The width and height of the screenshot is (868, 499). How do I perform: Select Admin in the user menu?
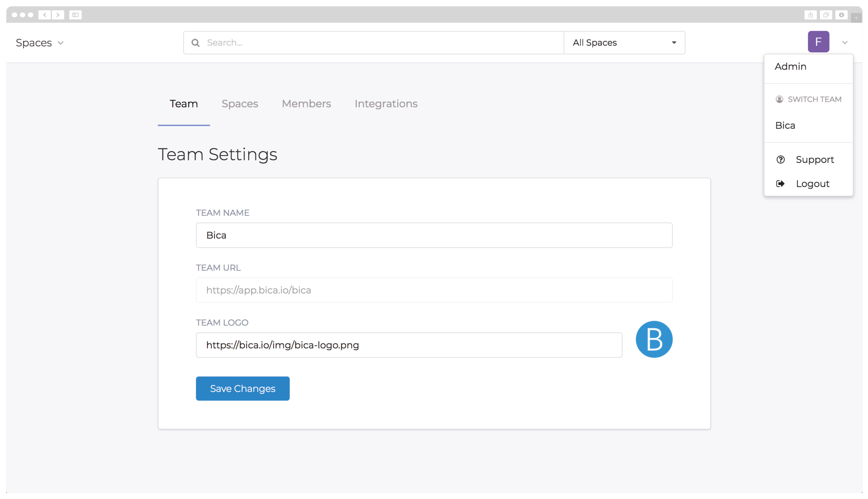click(x=790, y=67)
